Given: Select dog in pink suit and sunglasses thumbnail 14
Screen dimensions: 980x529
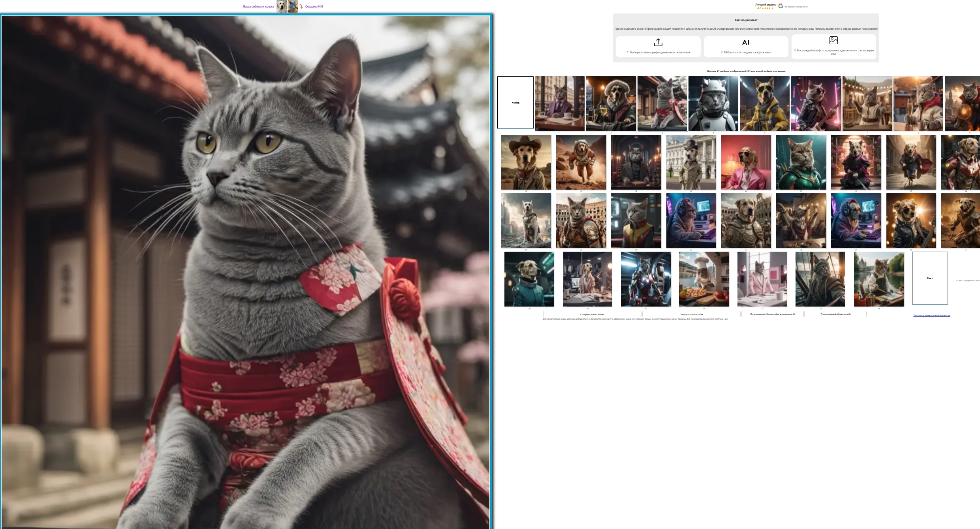Looking at the screenshot, I should 746,162.
